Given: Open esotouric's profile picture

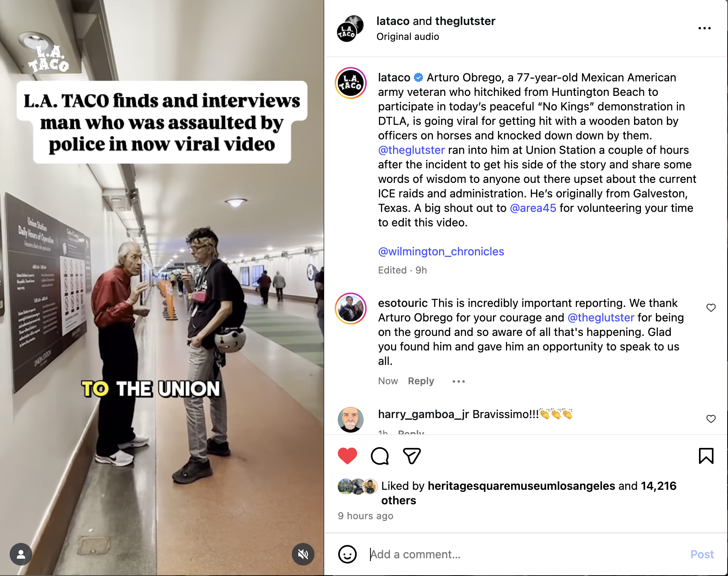Looking at the screenshot, I should [351, 309].
